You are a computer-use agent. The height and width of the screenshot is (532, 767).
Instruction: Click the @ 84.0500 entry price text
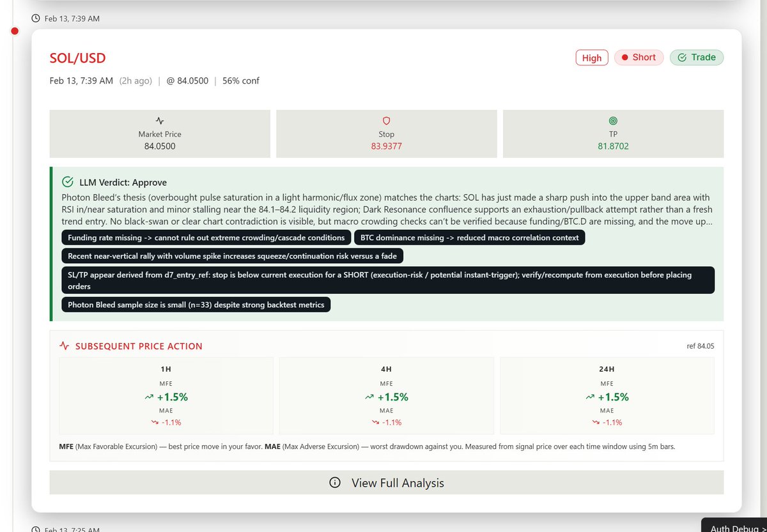187,80
